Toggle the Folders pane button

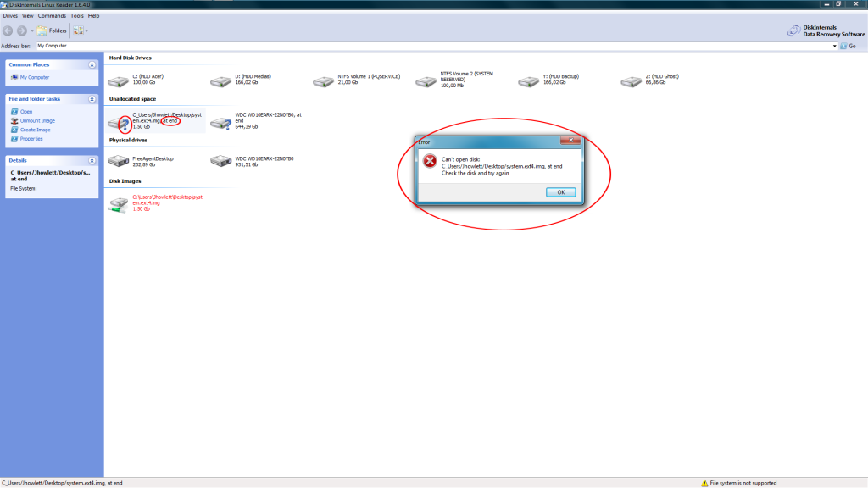pyautogui.click(x=52, y=31)
